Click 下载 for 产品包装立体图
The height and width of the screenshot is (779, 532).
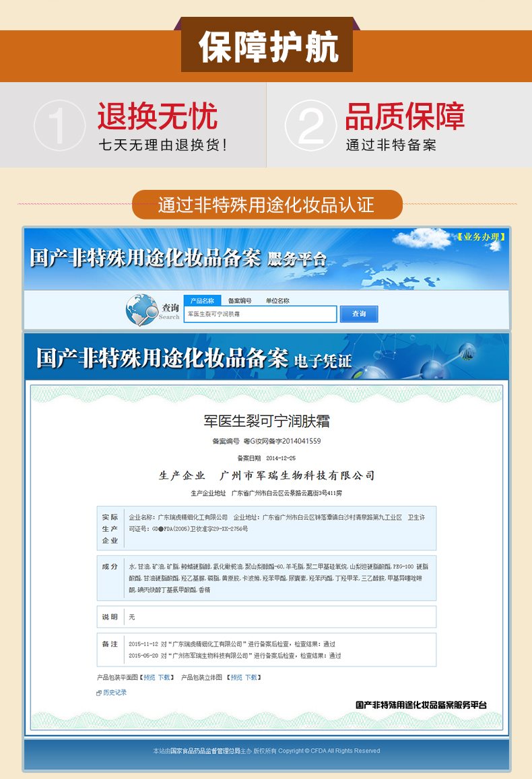pos(251,677)
